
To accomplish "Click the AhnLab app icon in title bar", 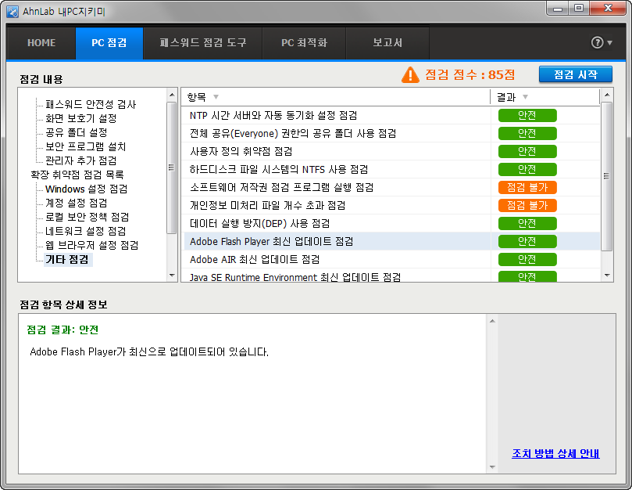I will [12, 11].
